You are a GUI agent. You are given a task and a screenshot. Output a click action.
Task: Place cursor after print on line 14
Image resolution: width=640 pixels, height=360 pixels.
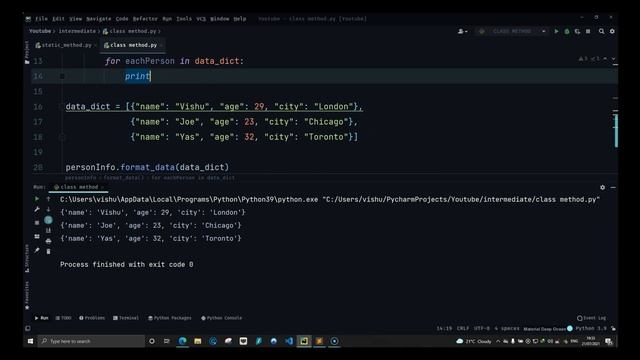[151, 76]
